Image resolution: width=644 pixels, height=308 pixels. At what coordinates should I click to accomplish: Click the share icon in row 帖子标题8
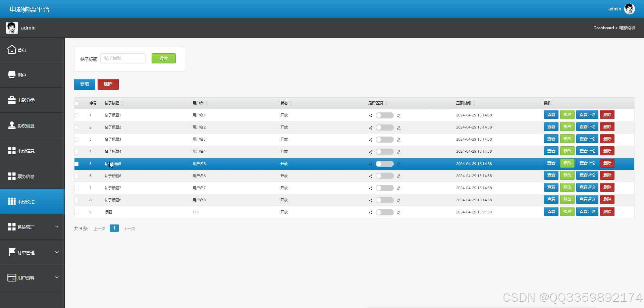point(370,200)
